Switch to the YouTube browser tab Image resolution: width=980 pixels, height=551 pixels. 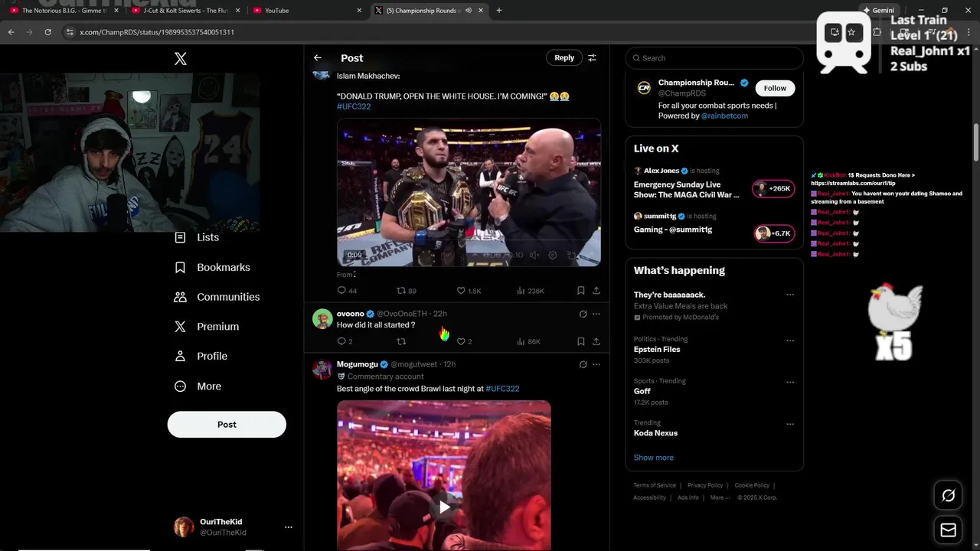click(x=308, y=11)
